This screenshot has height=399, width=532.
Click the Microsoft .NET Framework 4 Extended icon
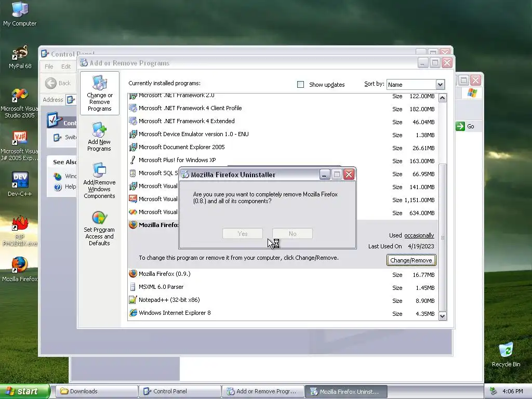click(133, 121)
